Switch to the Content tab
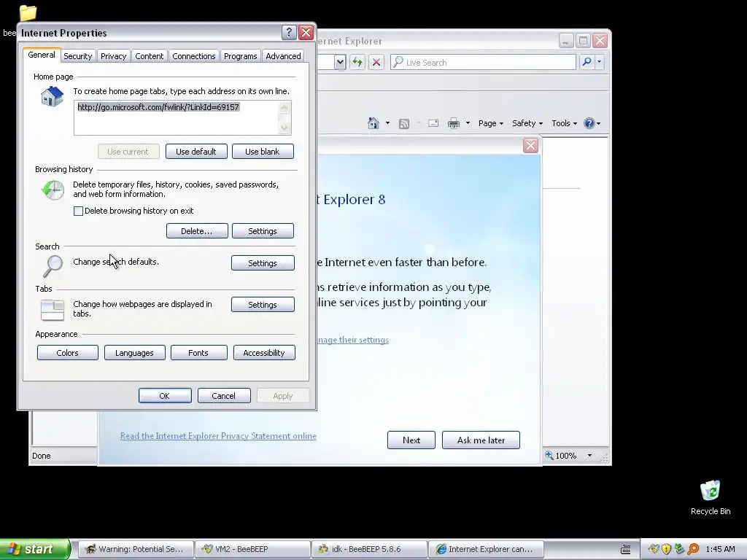Viewport: 747px width, 560px height. click(149, 56)
